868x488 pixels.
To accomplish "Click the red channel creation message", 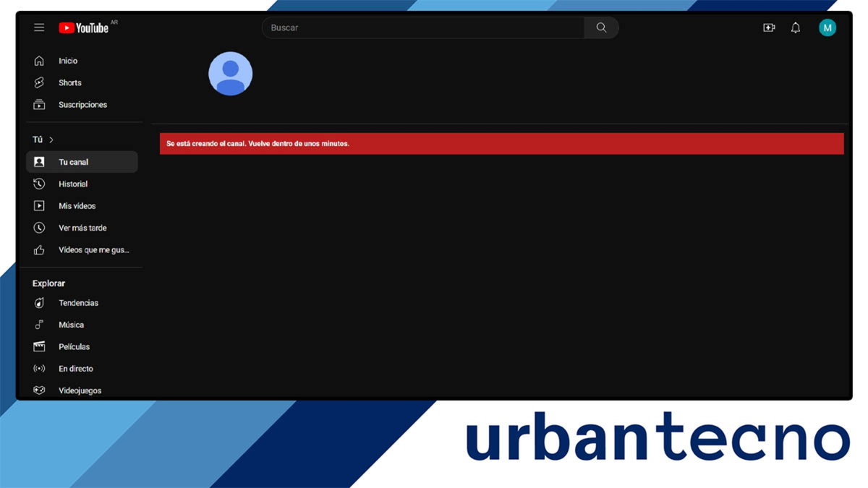I will coord(501,143).
